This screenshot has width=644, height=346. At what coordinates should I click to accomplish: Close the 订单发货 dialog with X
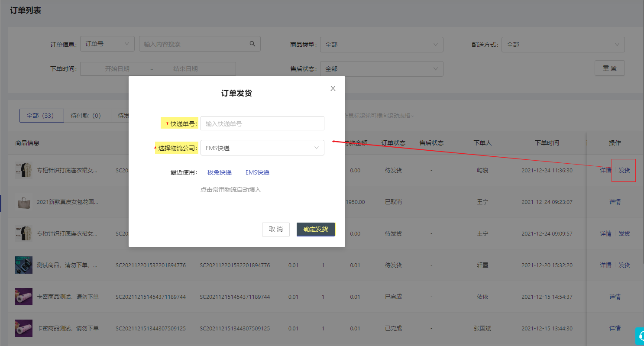333,88
